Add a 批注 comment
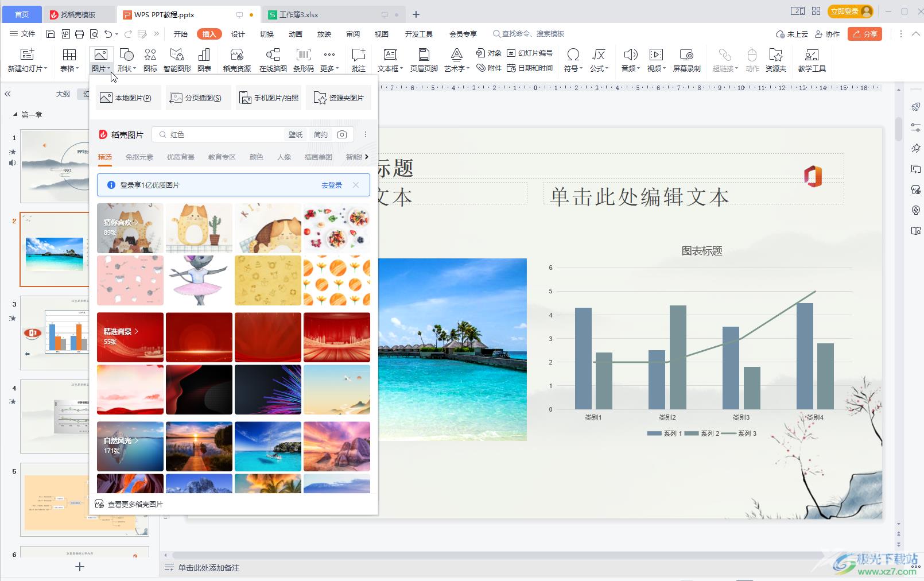Viewport: 924px width, 581px height. tap(359, 60)
